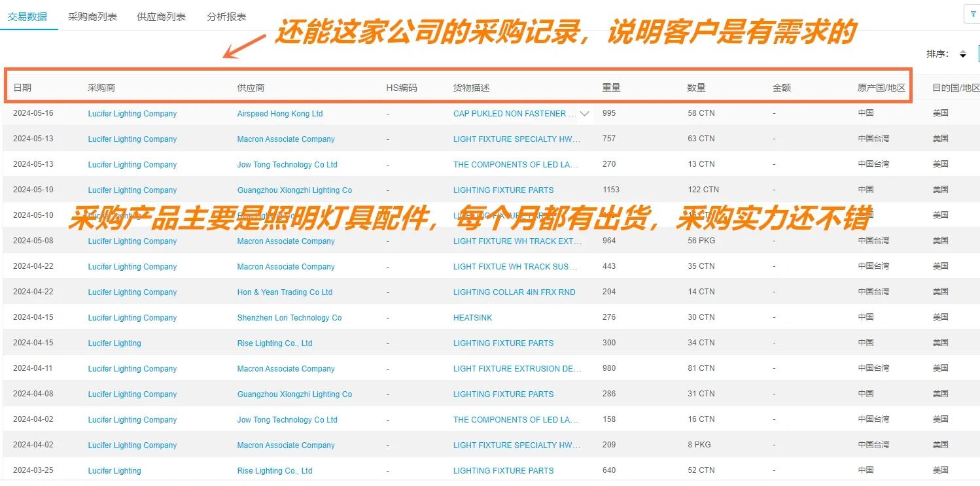Open Rise Lighting Co., Ltd in 2024-04-15 row
Image resolution: width=980 pixels, height=486 pixels.
275,343
